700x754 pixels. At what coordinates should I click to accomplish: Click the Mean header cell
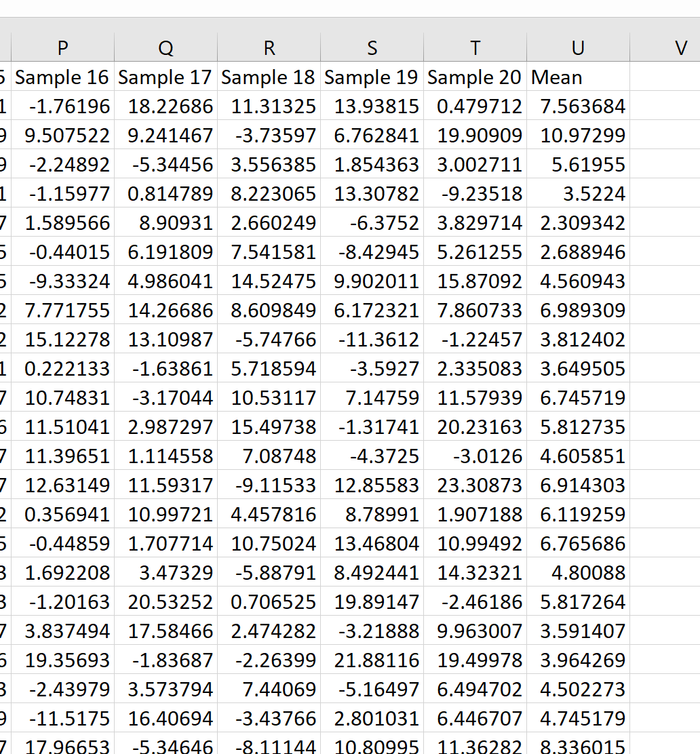pyautogui.click(x=577, y=77)
